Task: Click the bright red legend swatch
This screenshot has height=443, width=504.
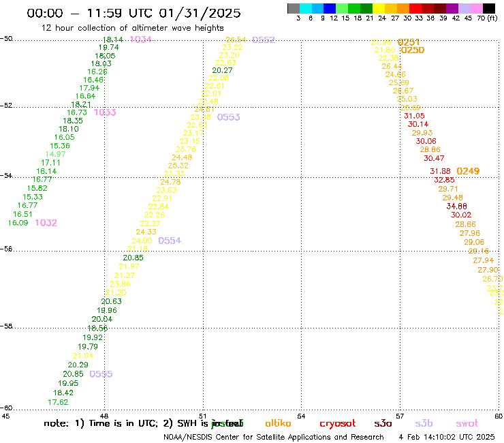Action: point(415,8)
